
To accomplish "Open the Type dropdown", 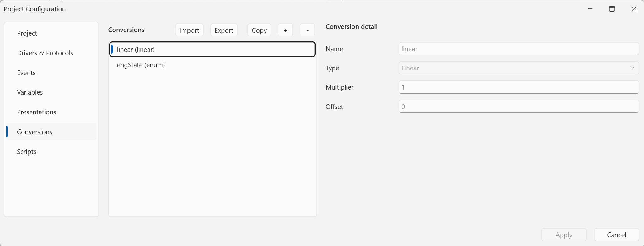I will pyautogui.click(x=519, y=68).
